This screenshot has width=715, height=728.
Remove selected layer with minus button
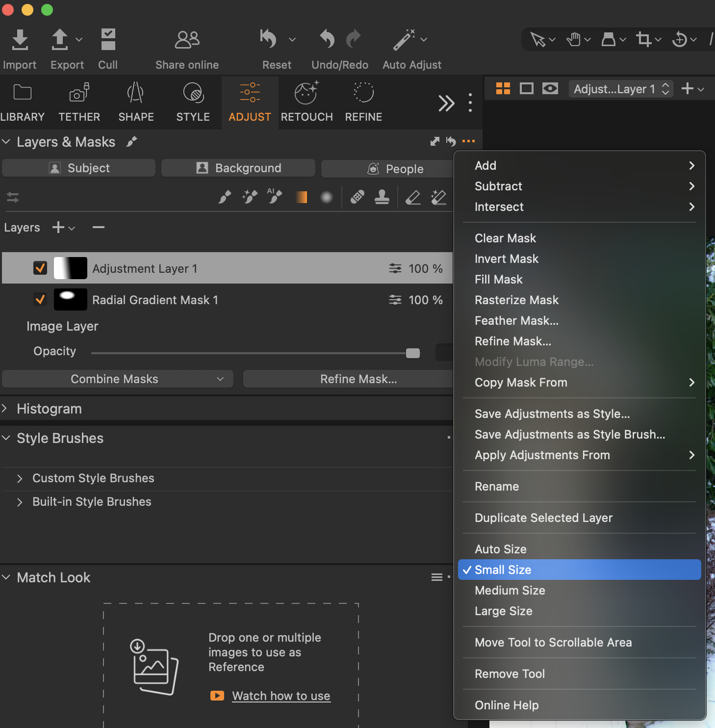tap(99, 227)
